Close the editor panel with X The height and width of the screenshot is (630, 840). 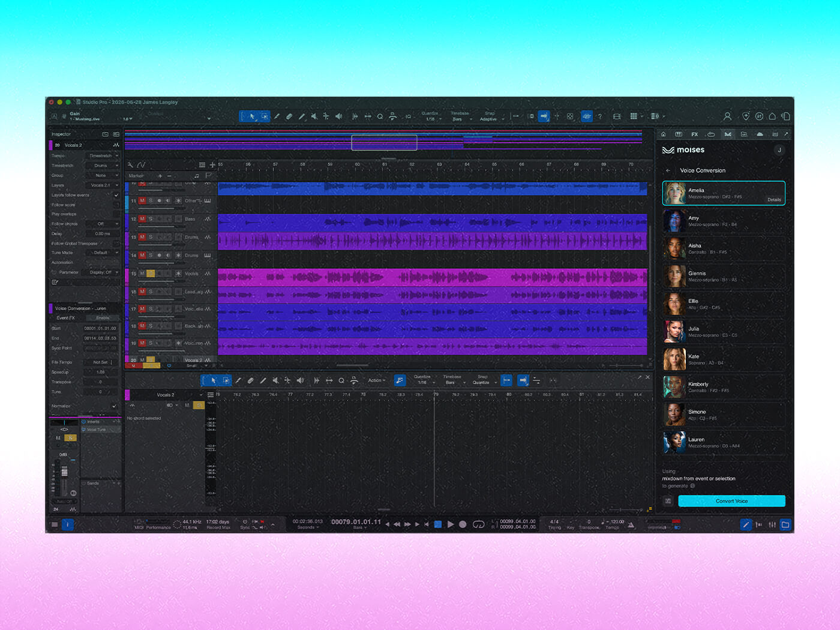[x=647, y=377]
